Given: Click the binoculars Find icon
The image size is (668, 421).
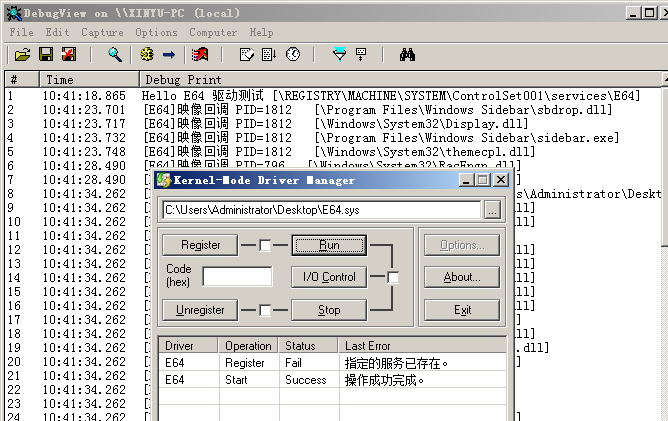Looking at the screenshot, I should coord(407,54).
